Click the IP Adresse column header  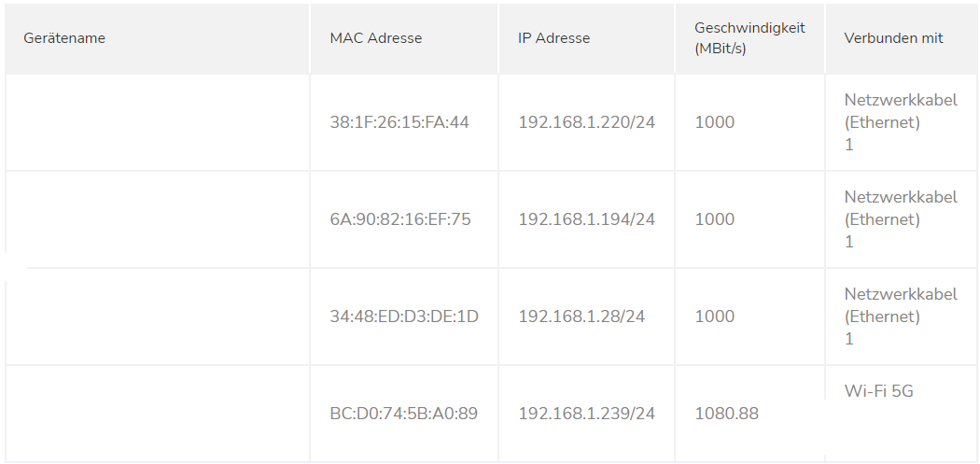click(553, 38)
